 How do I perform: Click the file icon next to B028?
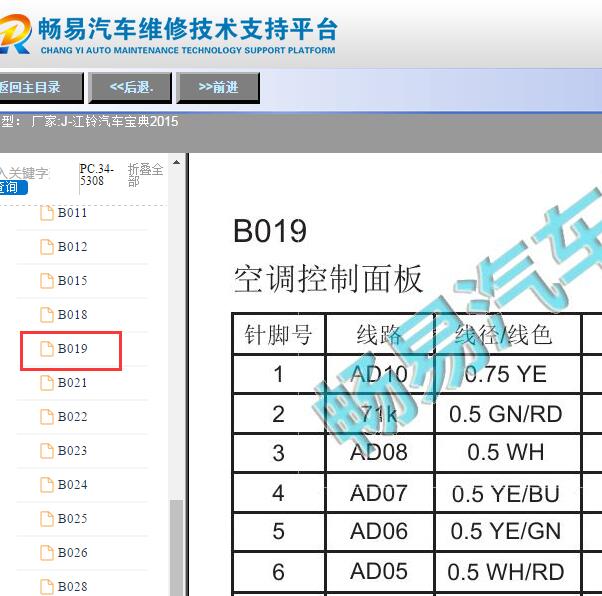pos(47,587)
